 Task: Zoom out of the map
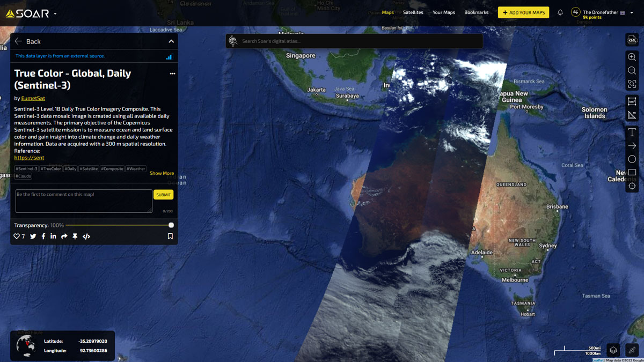pyautogui.click(x=632, y=71)
